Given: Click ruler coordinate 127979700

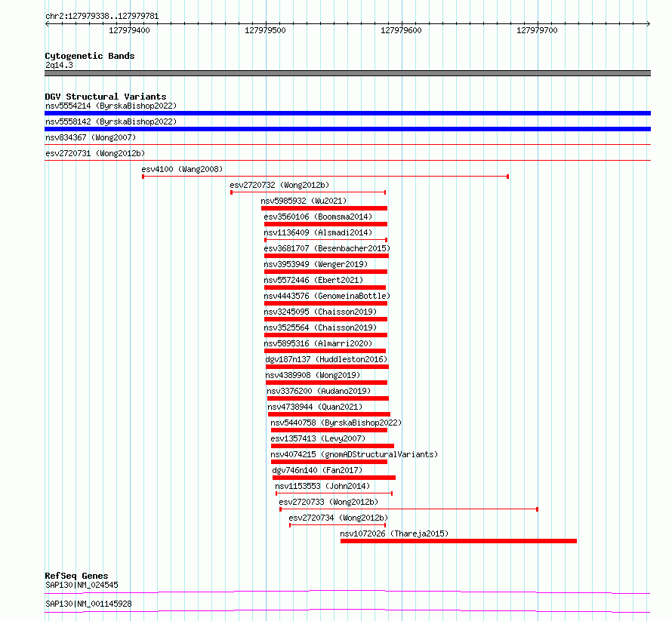Looking at the screenshot, I should click(537, 30).
